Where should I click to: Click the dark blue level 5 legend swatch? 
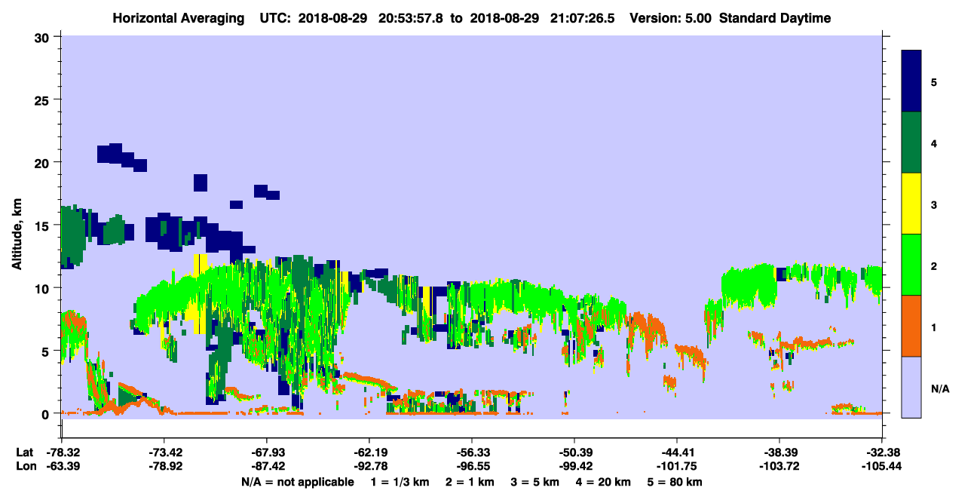[x=911, y=81]
